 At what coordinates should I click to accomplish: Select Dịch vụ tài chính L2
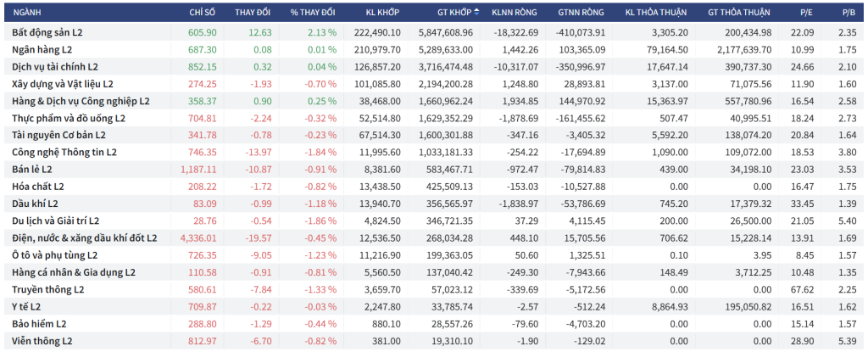pos(56,67)
